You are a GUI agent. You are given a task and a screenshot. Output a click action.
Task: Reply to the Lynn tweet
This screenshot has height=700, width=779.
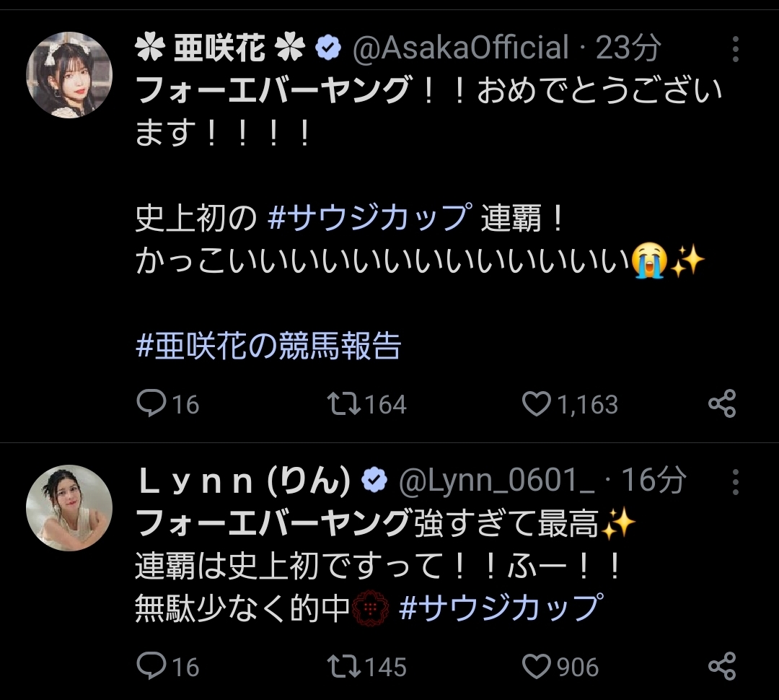coord(151,665)
